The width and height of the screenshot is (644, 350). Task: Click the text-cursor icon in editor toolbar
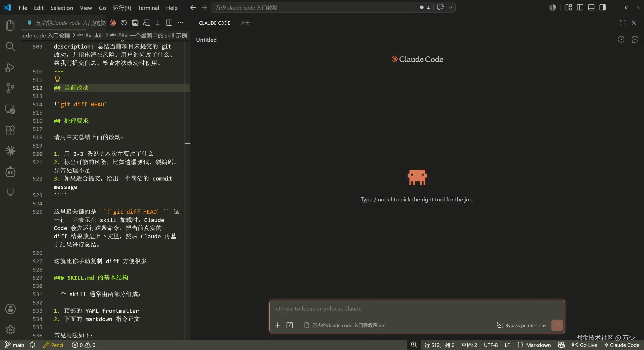[x=158, y=23]
